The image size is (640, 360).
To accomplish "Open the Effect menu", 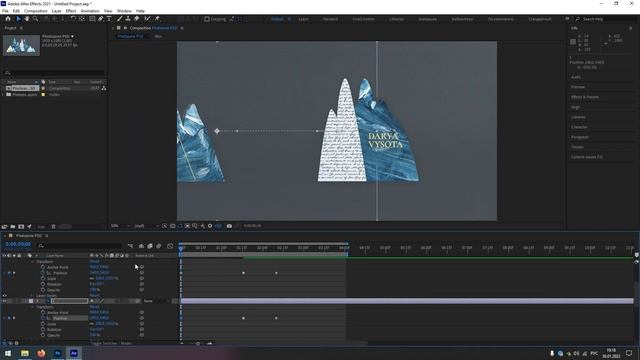I will 71,11.
